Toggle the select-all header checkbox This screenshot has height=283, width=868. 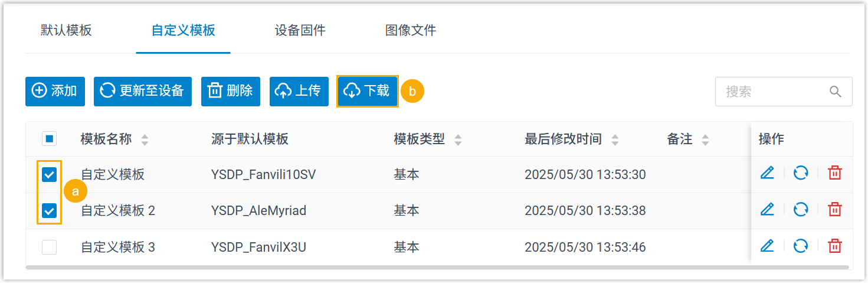[50, 139]
